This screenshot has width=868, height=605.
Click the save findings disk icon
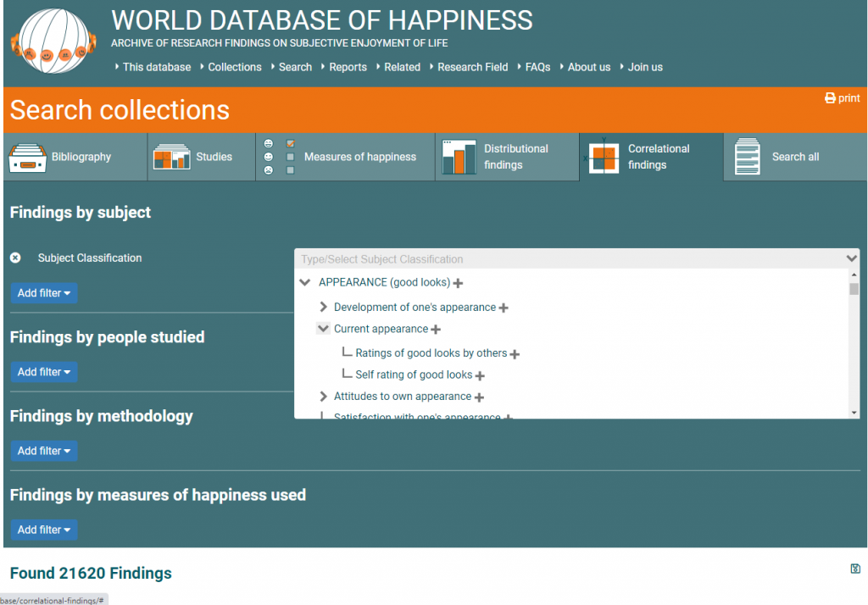855,569
